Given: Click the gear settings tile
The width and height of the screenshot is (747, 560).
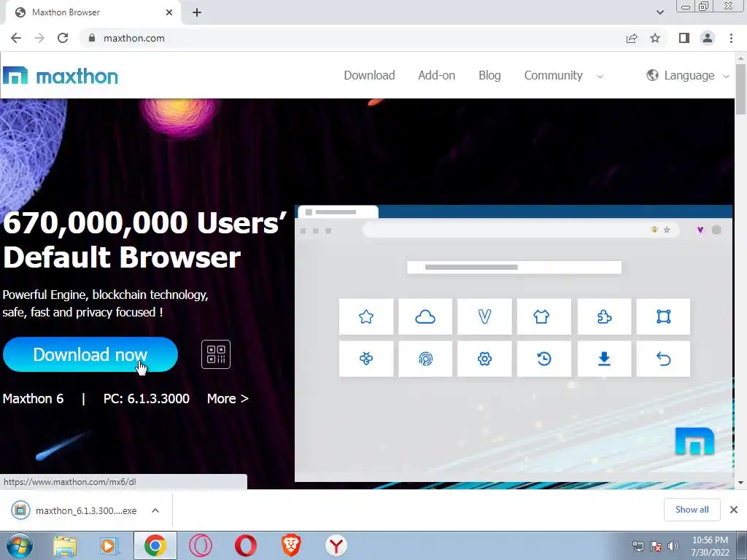Looking at the screenshot, I should click(x=484, y=359).
